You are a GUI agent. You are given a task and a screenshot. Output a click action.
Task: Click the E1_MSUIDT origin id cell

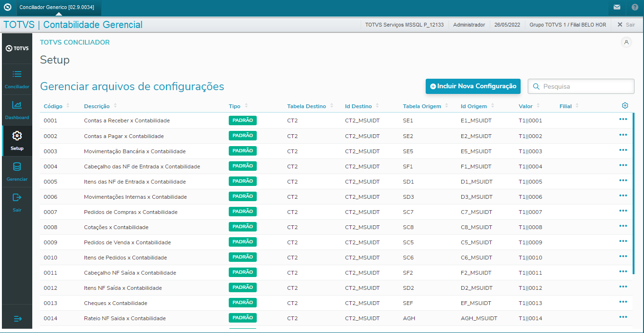(x=476, y=120)
